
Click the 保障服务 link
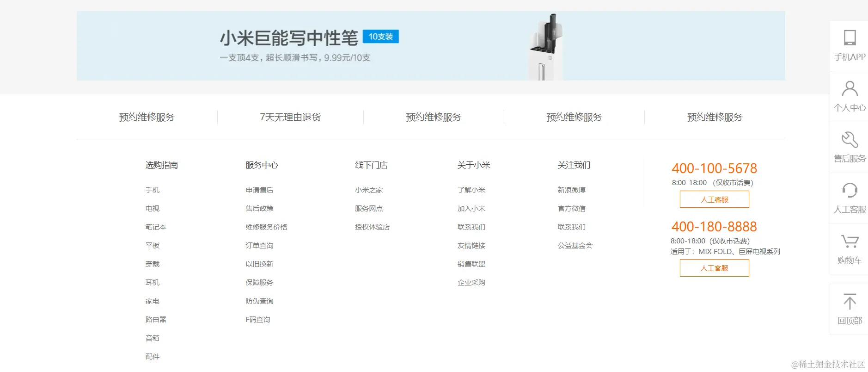click(259, 283)
